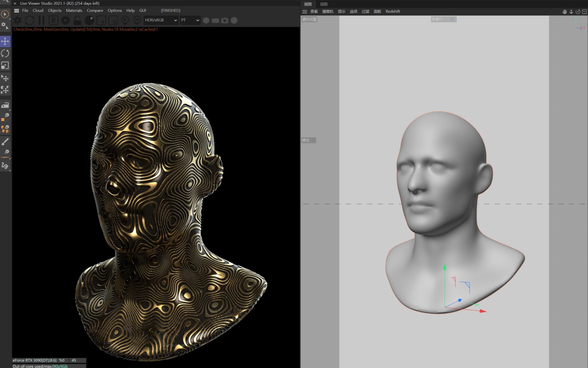Open the HDR/sRGB color space dropdown
This screenshot has width=588, height=368.
[x=161, y=20]
